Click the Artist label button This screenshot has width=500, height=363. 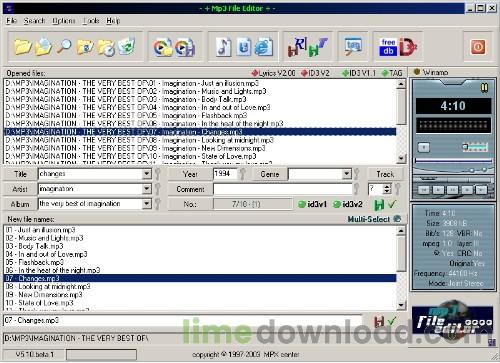coord(20,189)
